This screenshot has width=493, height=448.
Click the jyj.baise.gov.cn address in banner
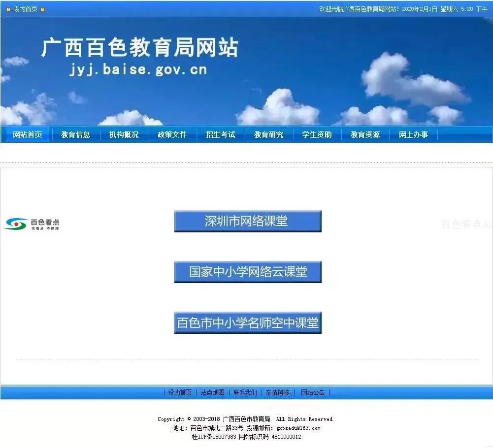138,69
